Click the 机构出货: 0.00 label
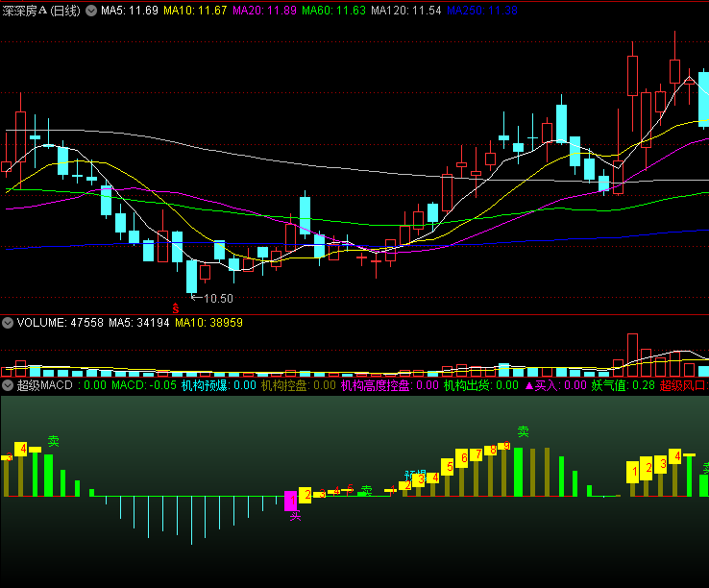 [481, 385]
